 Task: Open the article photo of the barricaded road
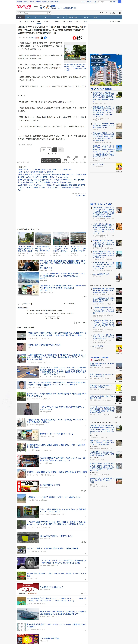(x=75, y=52)
